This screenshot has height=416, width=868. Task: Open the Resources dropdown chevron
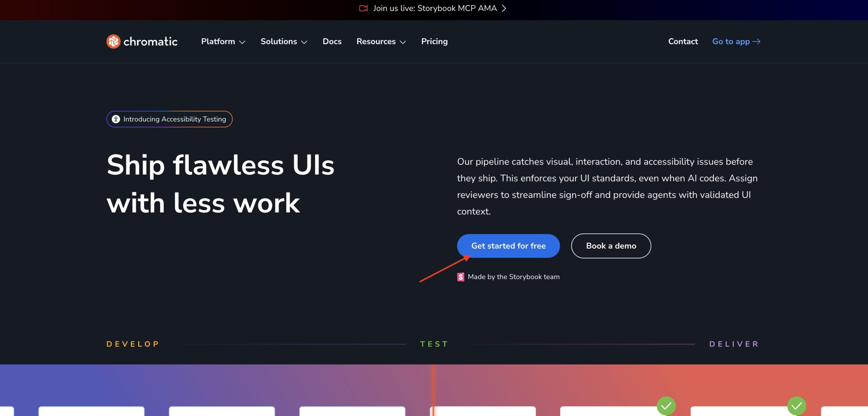click(403, 42)
